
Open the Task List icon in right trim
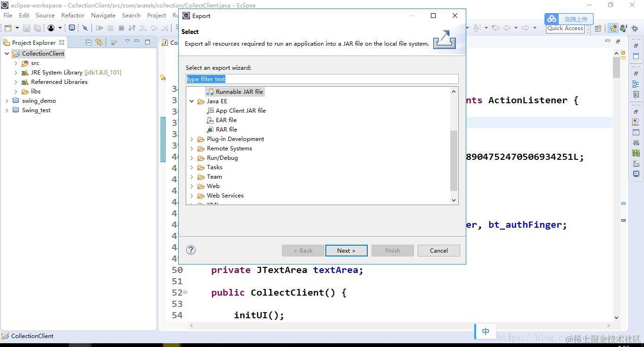pos(636,95)
